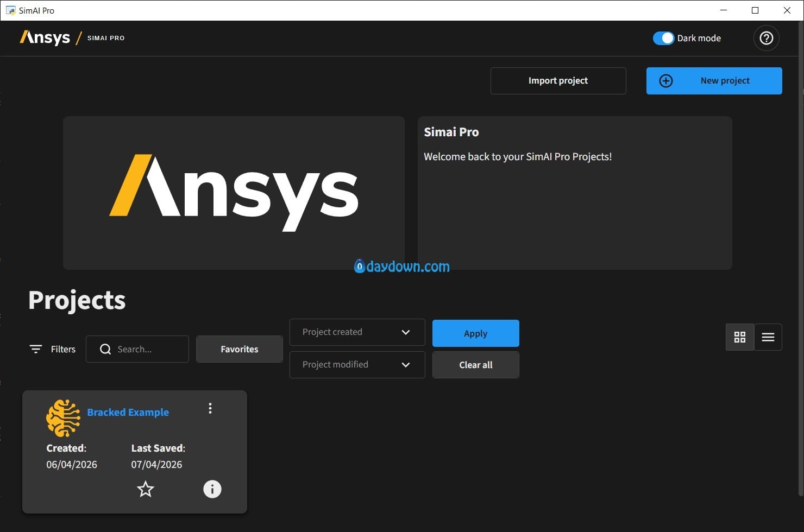Image resolution: width=804 pixels, height=532 pixels.
Task: Apply the selected filters
Action: pos(475,333)
